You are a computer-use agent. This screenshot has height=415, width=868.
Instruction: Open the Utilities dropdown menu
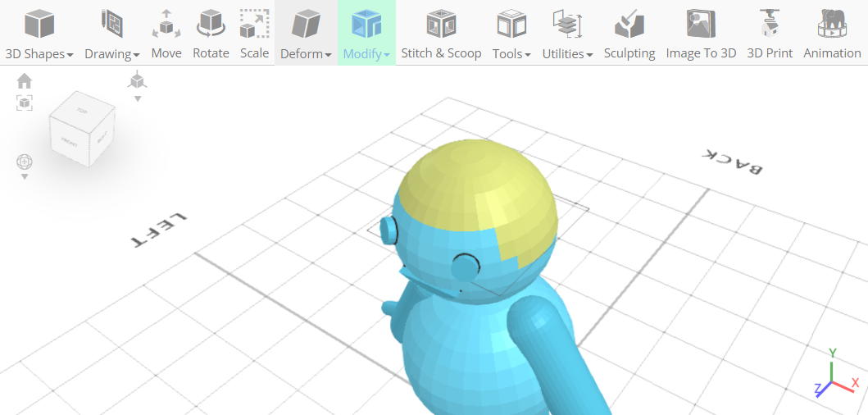tap(567, 34)
